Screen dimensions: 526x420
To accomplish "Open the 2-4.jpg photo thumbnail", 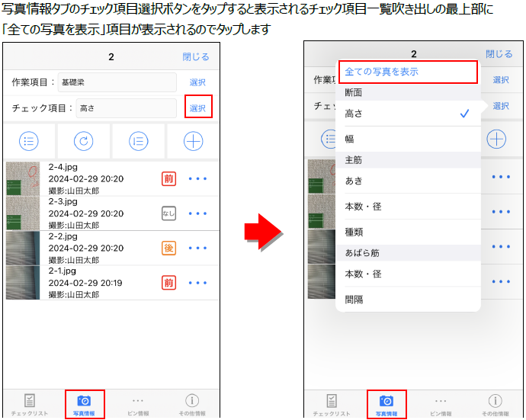I will pyautogui.click(x=23, y=179).
